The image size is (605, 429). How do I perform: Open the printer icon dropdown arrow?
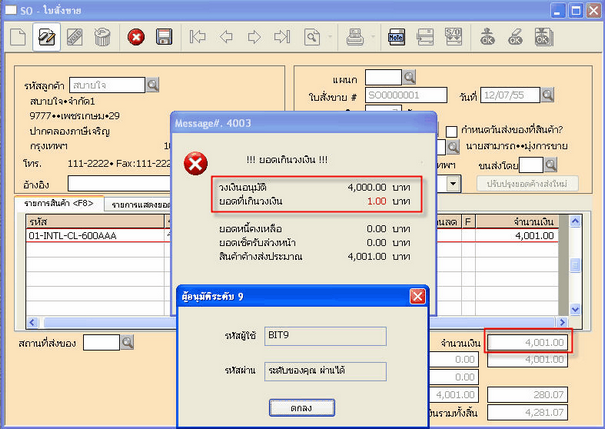(x=371, y=38)
